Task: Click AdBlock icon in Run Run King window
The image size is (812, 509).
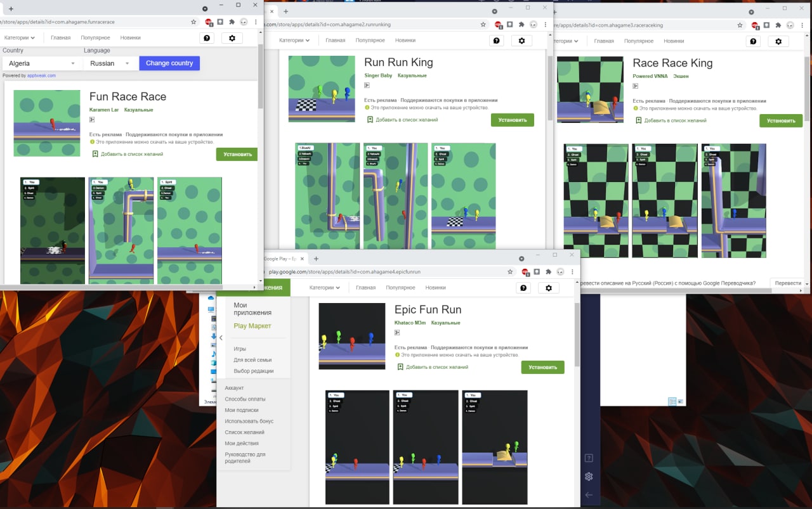Action: click(499, 25)
